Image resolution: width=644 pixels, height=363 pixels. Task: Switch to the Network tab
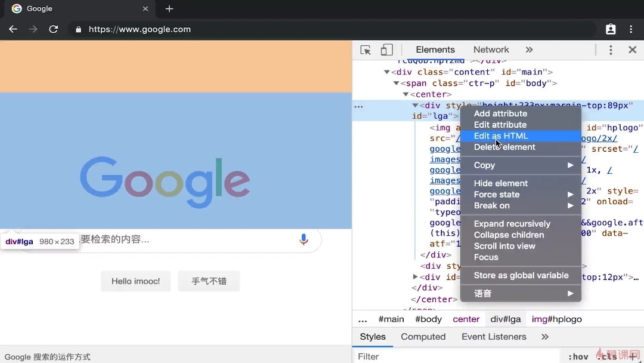click(491, 50)
